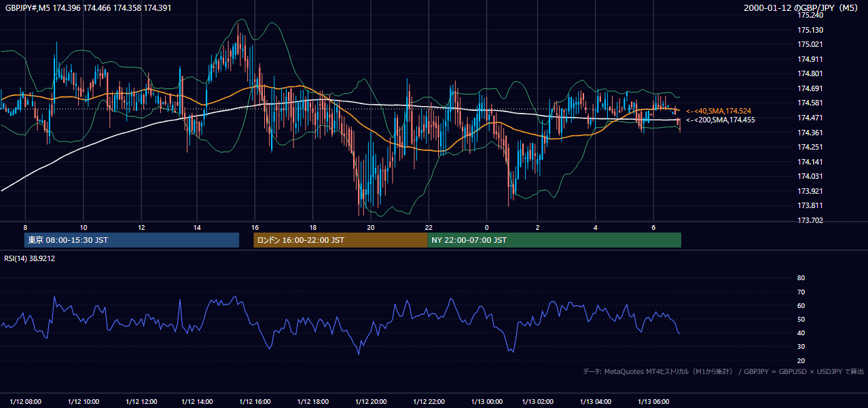Click price axis value 173.921
Screen dimensions: 868x408
pyautogui.click(x=810, y=191)
